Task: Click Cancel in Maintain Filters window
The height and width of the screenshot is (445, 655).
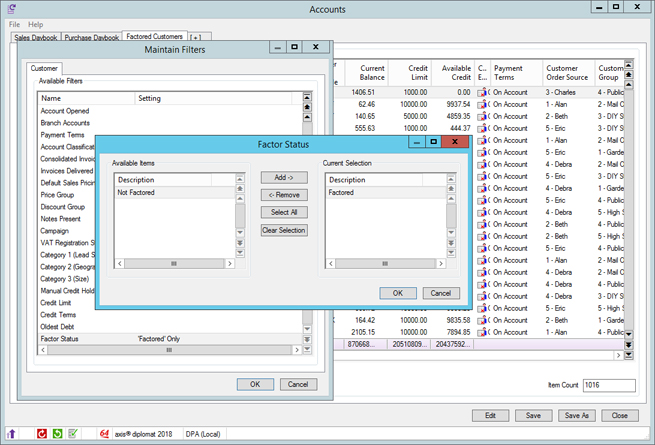Action: (x=298, y=384)
